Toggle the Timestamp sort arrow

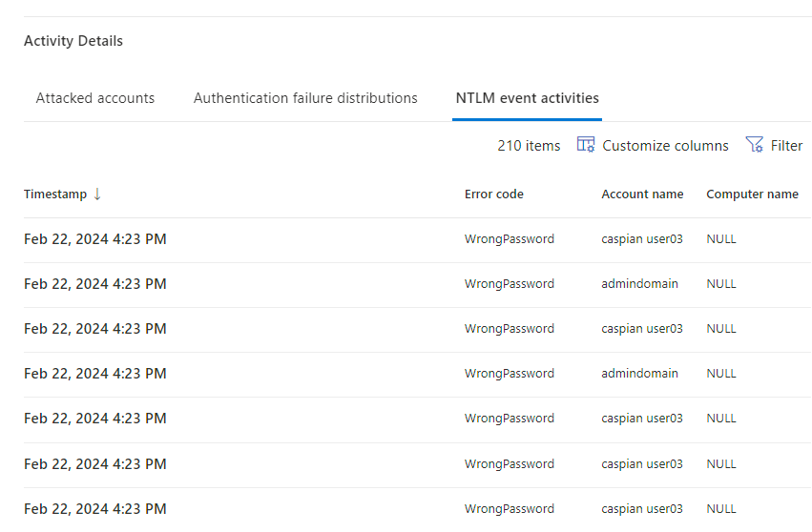96,194
